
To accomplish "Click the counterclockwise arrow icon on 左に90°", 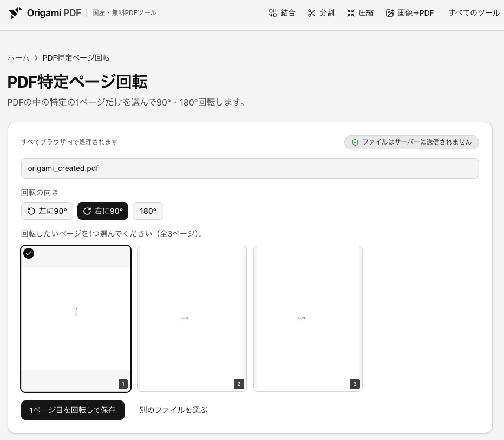I will (x=31, y=211).
